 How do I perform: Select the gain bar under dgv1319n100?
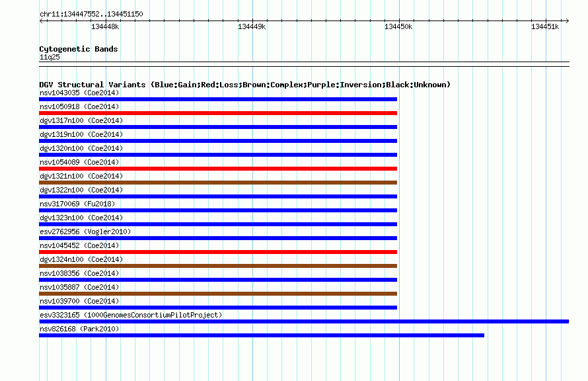pyautogui.click(x=218, y=141)
